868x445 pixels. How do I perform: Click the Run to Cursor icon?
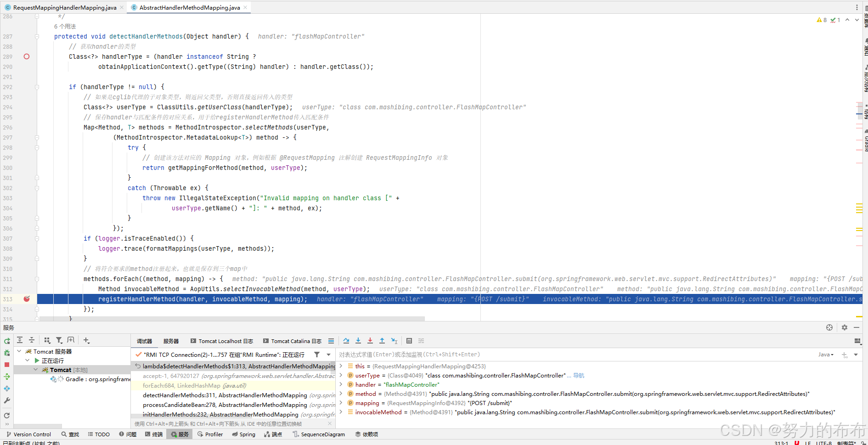(394, 341)
